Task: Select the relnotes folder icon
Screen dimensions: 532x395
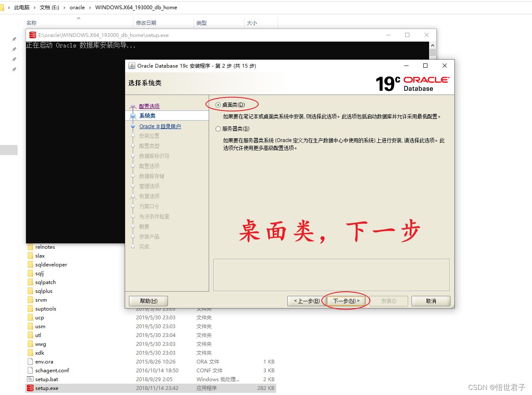Action: 30,247
